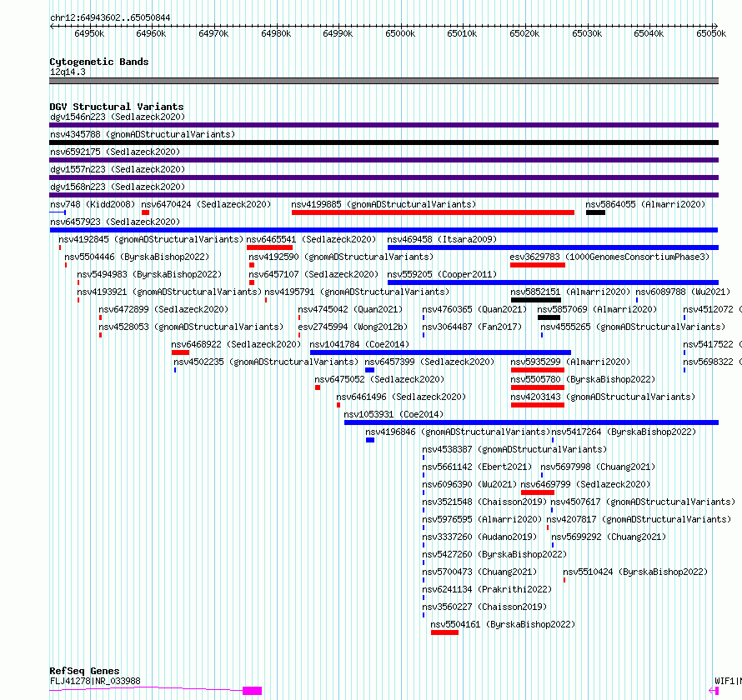Click the red bar for nsv4199885
Screen dimensions: 742x700
433,212
